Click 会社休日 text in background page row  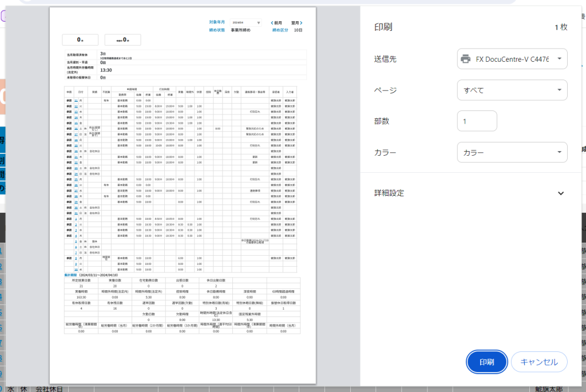click(x=49, y=389)
